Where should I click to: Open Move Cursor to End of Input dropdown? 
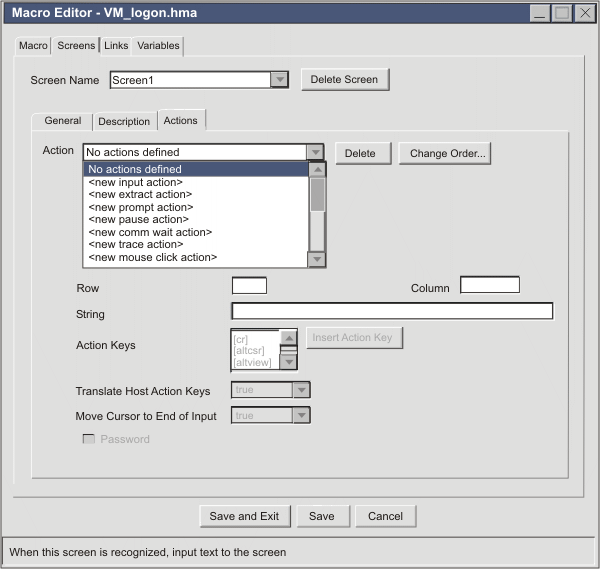coord(301,416)
